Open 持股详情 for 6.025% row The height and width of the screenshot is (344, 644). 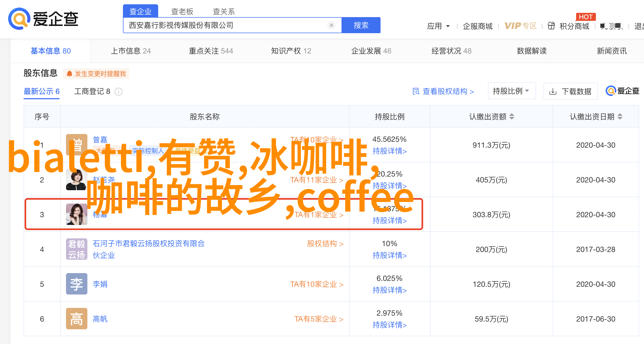(x=390, y=290)
